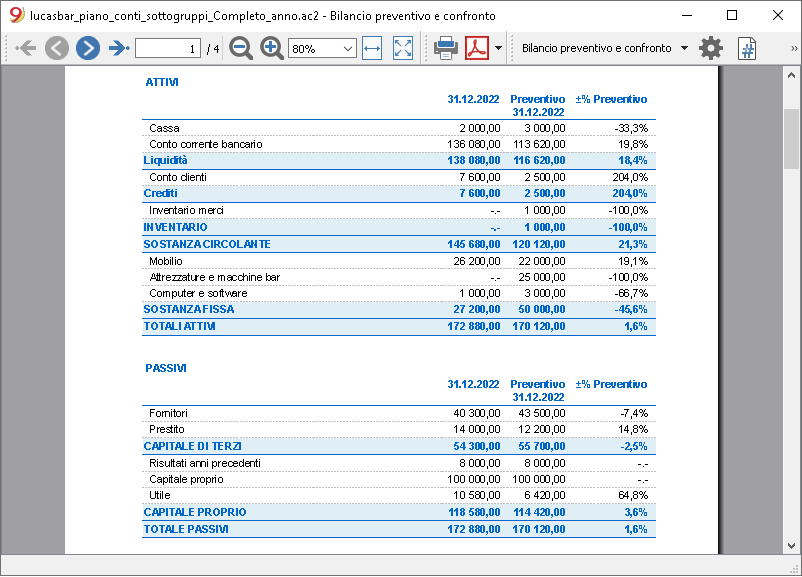This screenshot has height=577, width=802.
Task: Click the CAPITALE DI TERZI label
Action: pyautogui.click(x=192, y=446)
